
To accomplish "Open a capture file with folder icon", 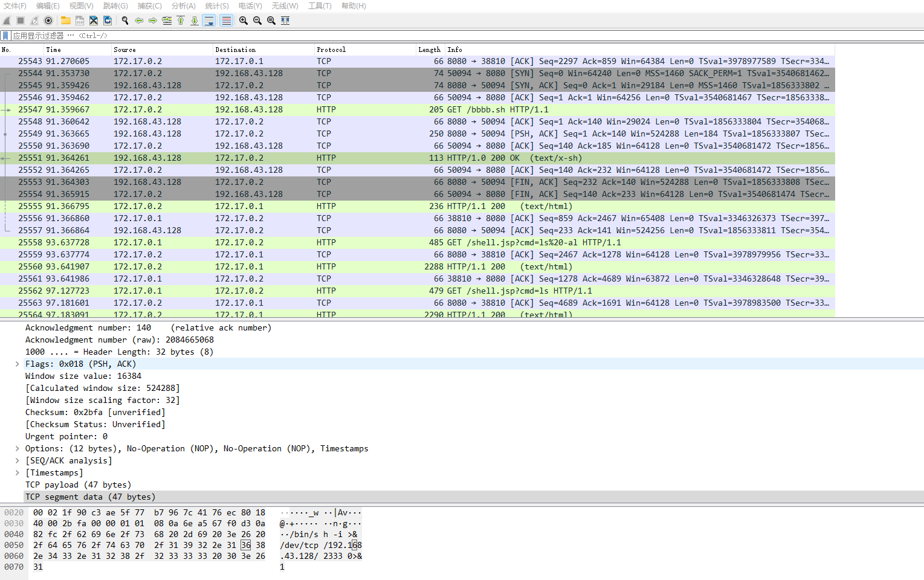I will click(x=66, y=21).
